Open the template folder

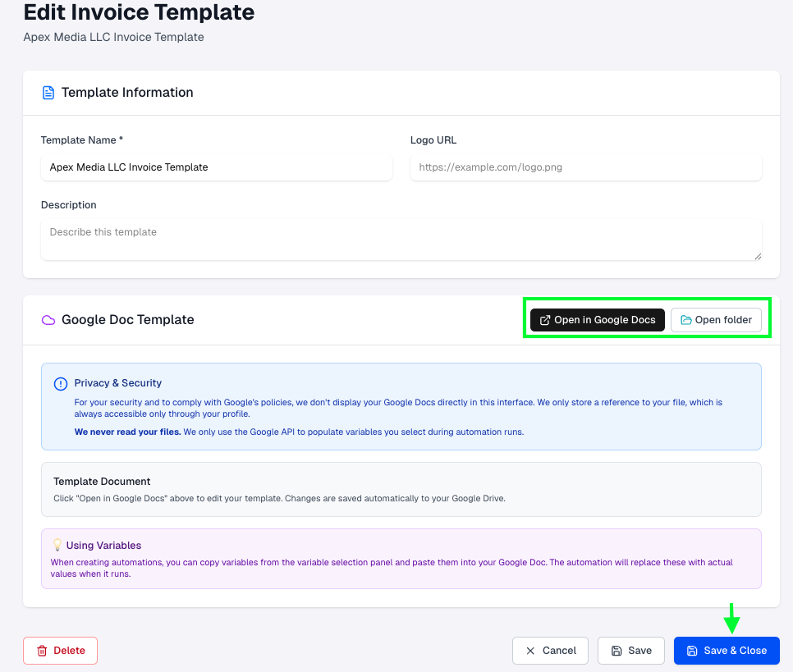[716, 320]
